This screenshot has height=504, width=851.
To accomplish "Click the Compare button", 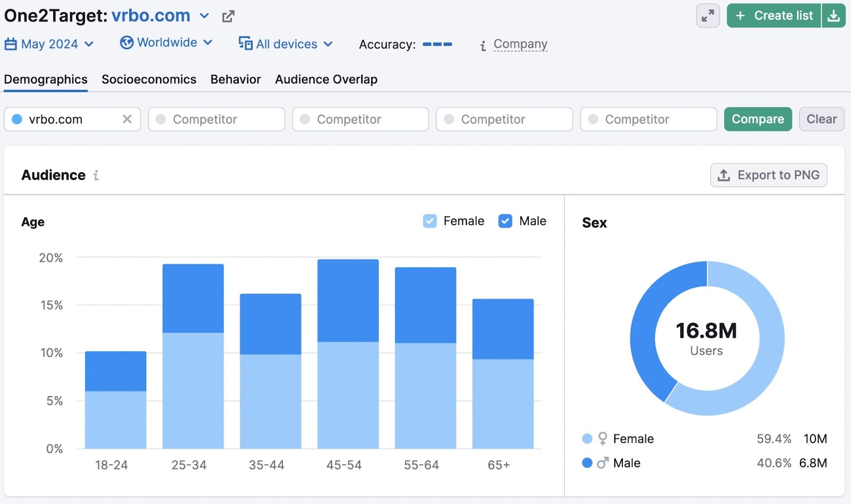I will (758, 119).
